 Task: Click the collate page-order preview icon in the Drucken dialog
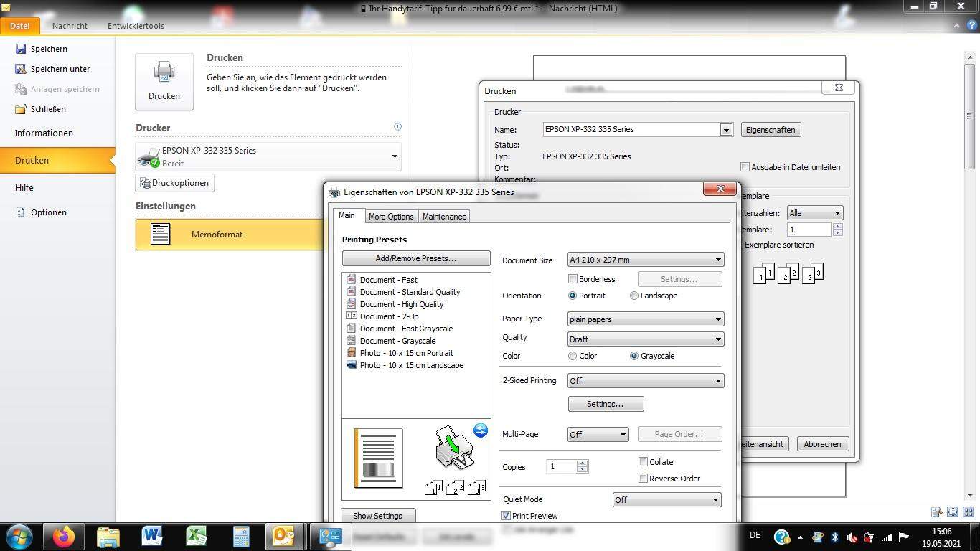coord(788,273)
